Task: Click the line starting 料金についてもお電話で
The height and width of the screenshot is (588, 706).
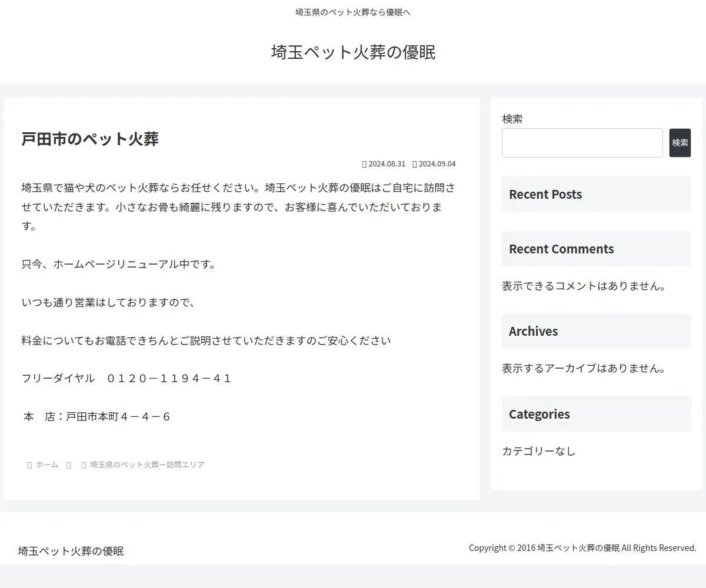Action: (206, 340)
